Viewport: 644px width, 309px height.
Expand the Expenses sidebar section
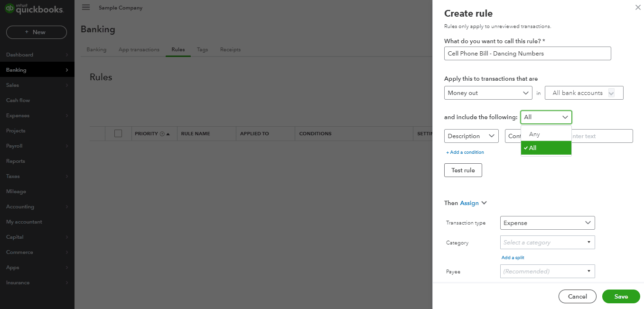pos(18,115)
